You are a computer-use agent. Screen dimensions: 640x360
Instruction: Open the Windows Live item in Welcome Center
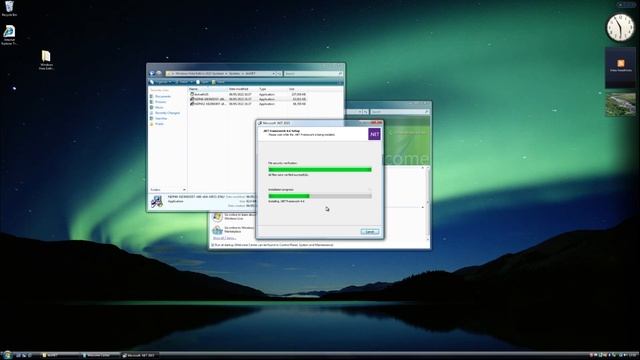click(x=233, y=216)
